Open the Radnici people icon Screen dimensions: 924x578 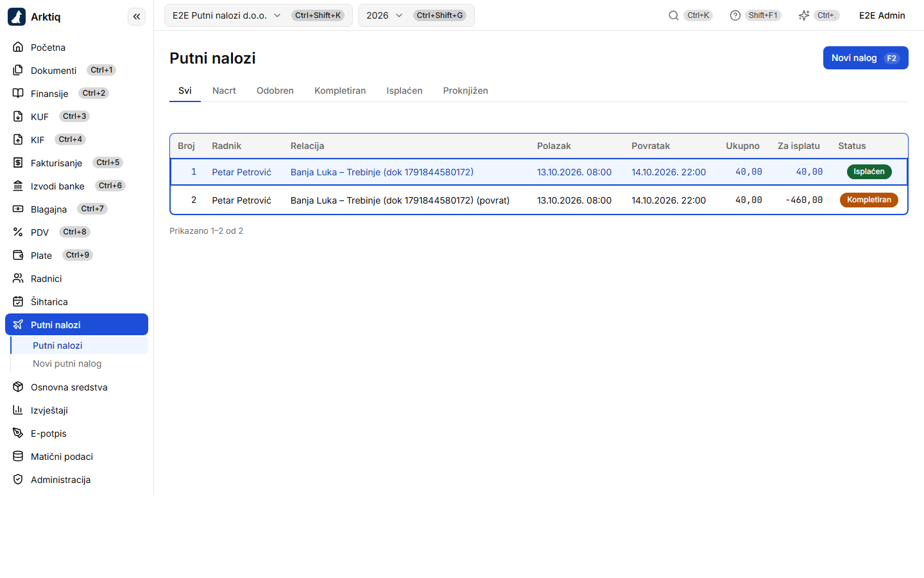18,279
